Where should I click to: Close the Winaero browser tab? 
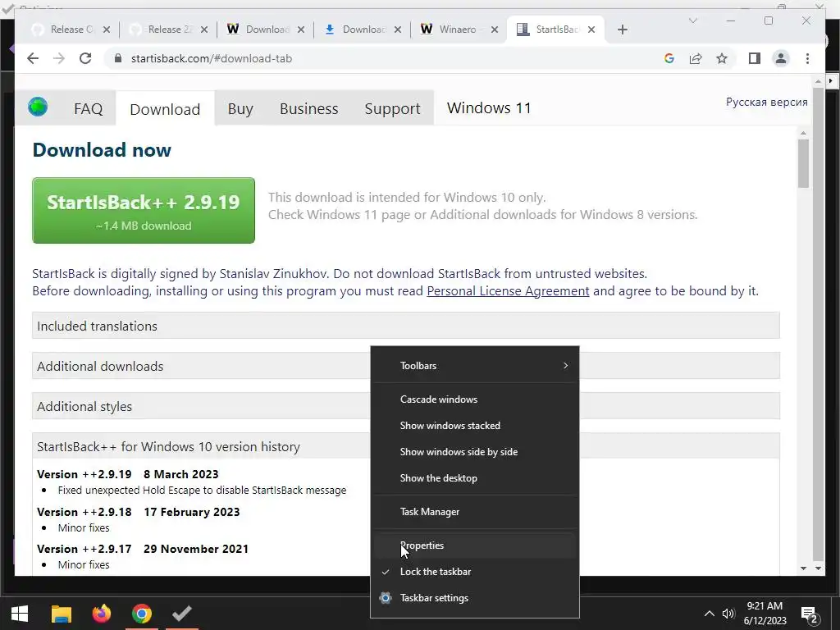pos(495,30)
